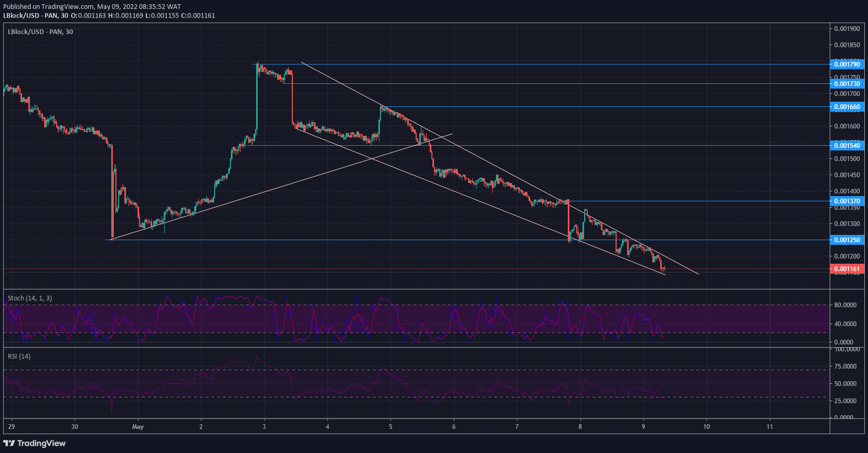The height and width of the screenshot is (453, 868).
Task: Click the 0.001500 price axis tick
Action: tap(847, 159)
